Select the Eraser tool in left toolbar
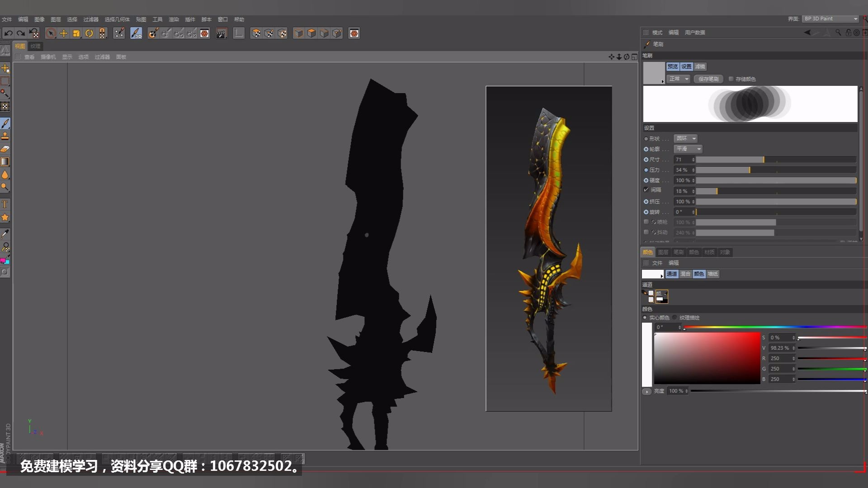Viewport: 868px width, 488px height. pos(5,149)
